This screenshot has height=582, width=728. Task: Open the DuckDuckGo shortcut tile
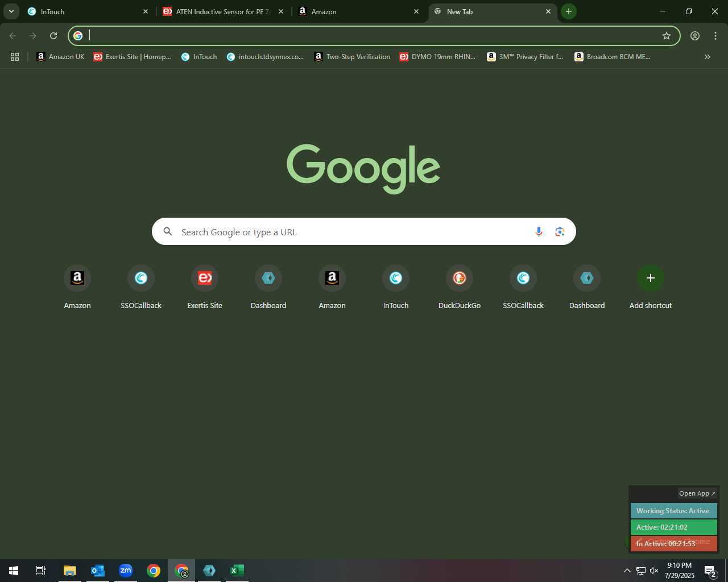(x=460, y=288)
